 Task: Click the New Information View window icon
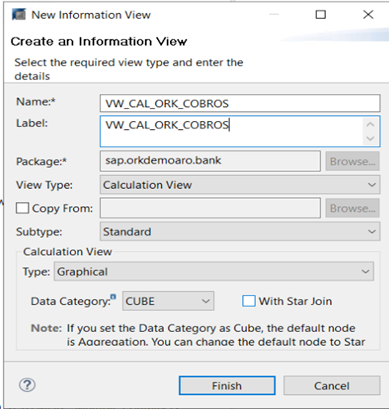click(x=19, y=15)
